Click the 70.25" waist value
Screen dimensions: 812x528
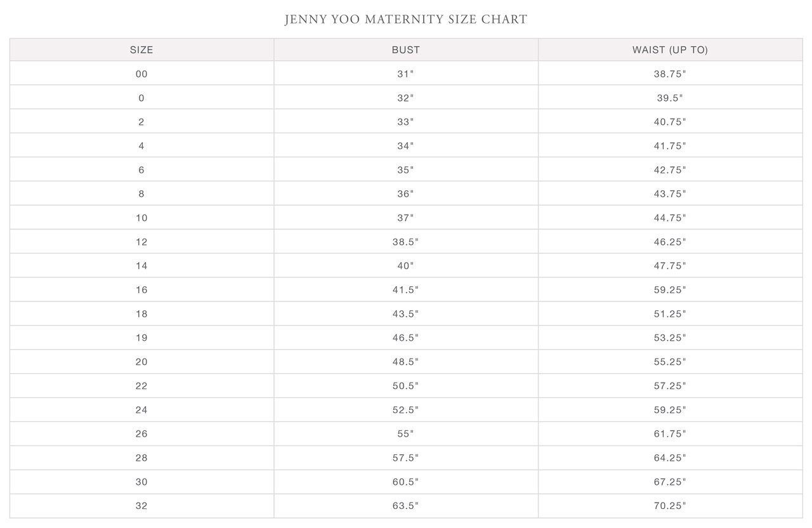point(670,506)
